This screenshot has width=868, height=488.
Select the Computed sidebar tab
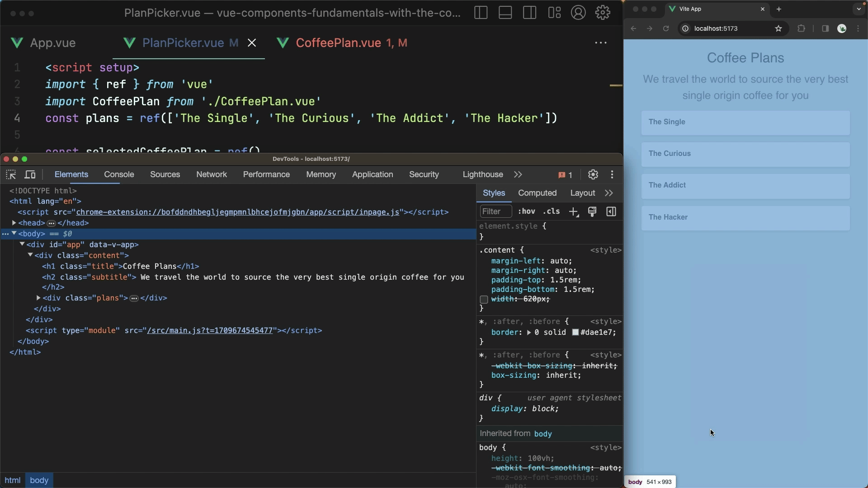click(x=537, y=193)
